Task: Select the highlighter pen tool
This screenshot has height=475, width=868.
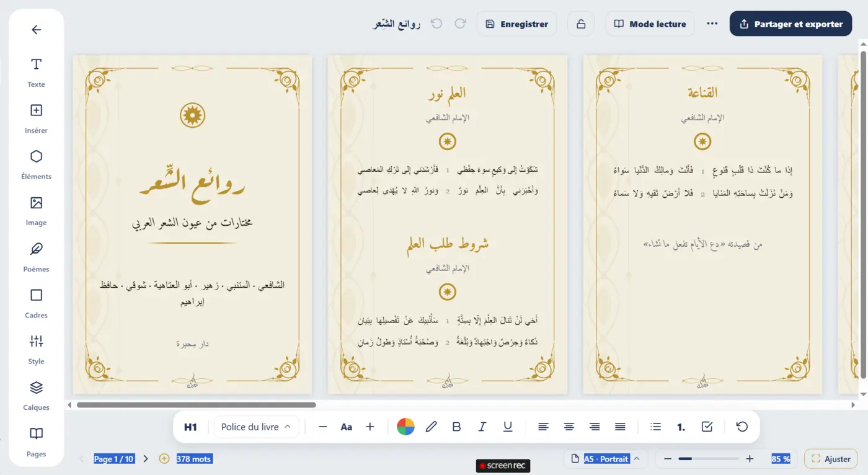Action: (x=432, y=427)
